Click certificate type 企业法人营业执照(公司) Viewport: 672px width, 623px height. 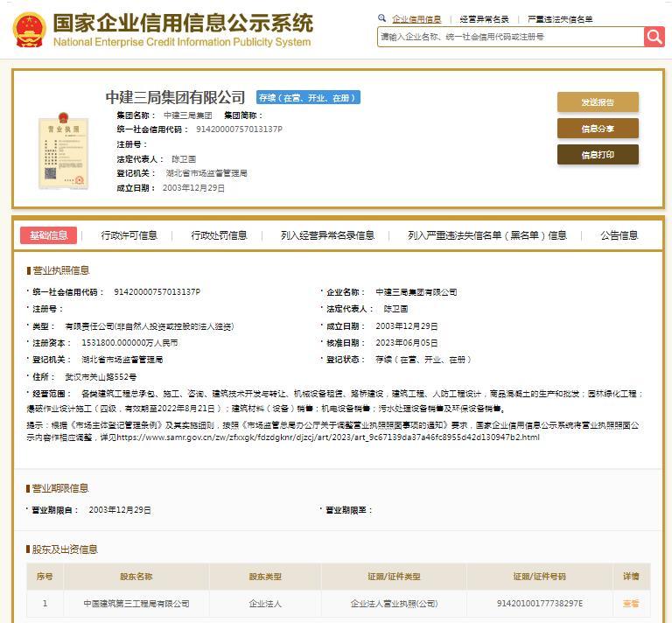point(394,603)
